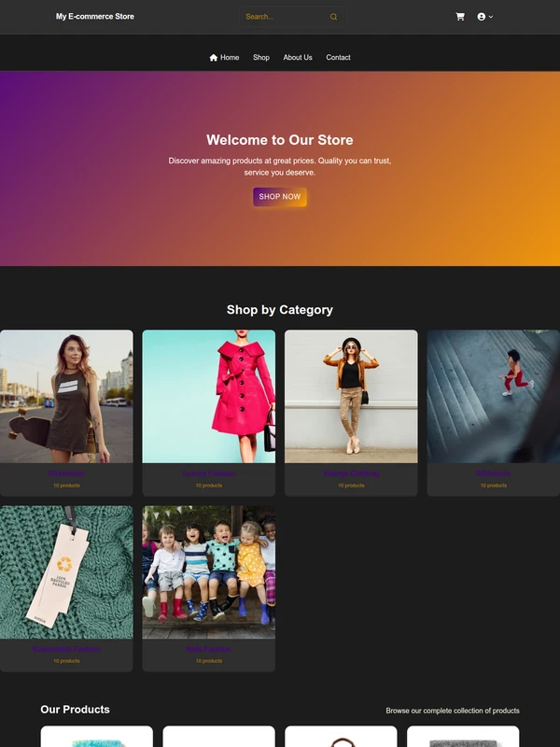Open the shopping cart icon
560x747 pixels.
pos(460,17)
